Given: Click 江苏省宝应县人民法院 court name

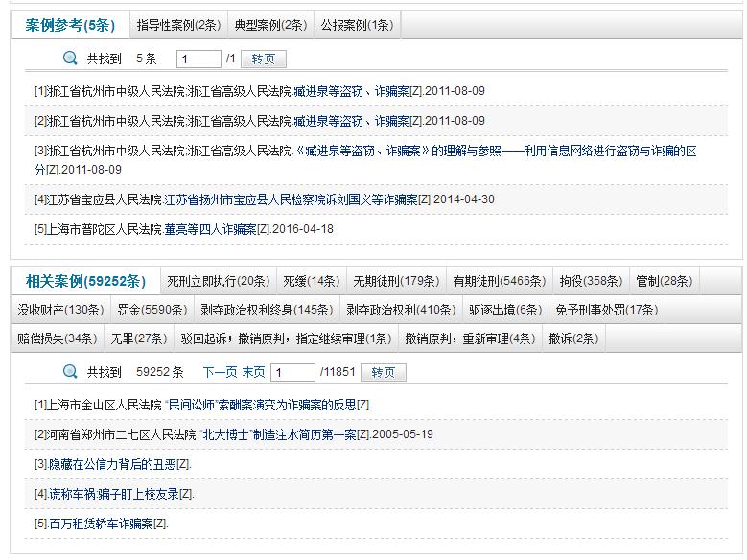Looking at the screenshot, I should (104, 199).
